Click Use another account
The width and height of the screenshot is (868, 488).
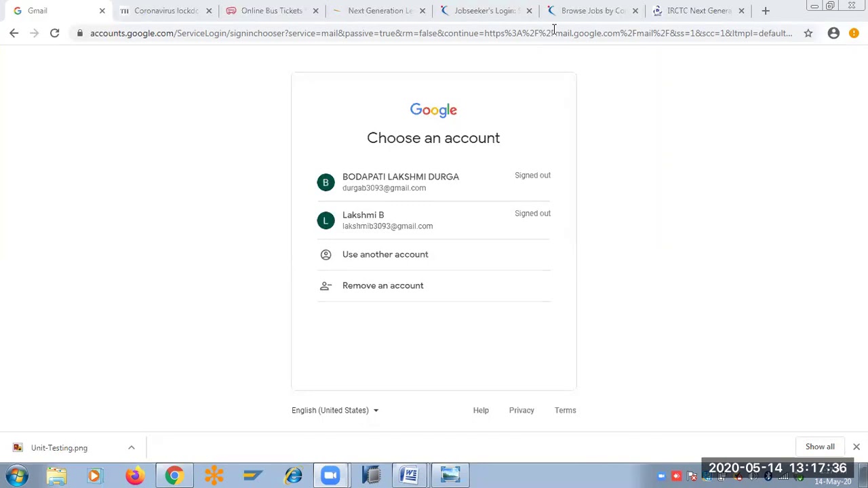tap(433, 254)
